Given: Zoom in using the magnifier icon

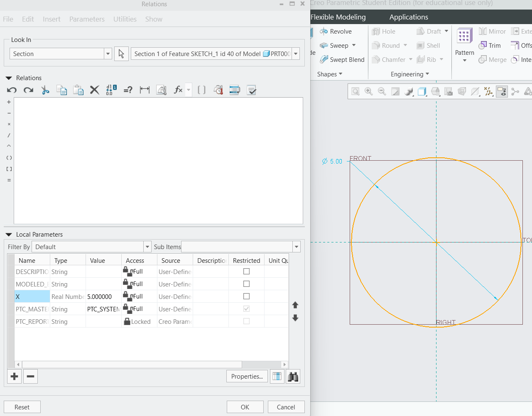Looking at the screenshot, I should pos(368,91).
